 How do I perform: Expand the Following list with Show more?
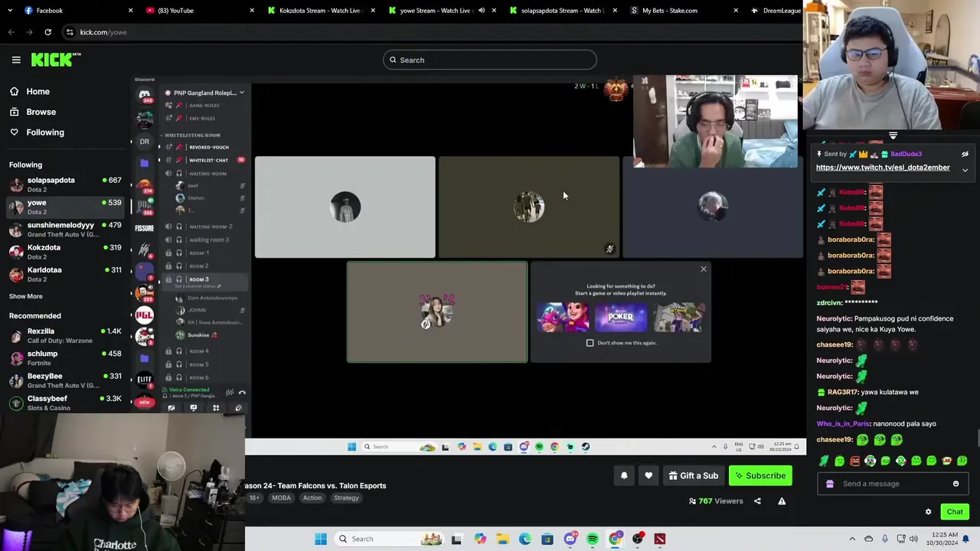(x=25, y=296)
